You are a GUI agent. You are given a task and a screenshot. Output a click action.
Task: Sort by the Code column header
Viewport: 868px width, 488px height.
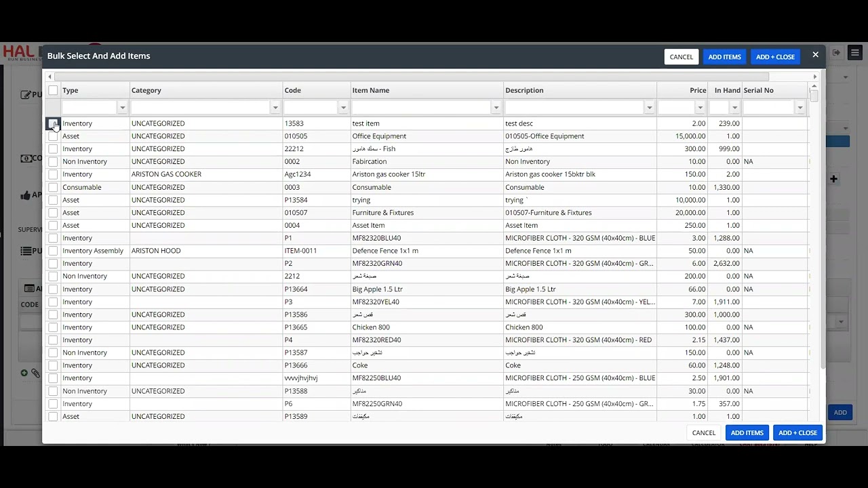click(x=317, y=90)
